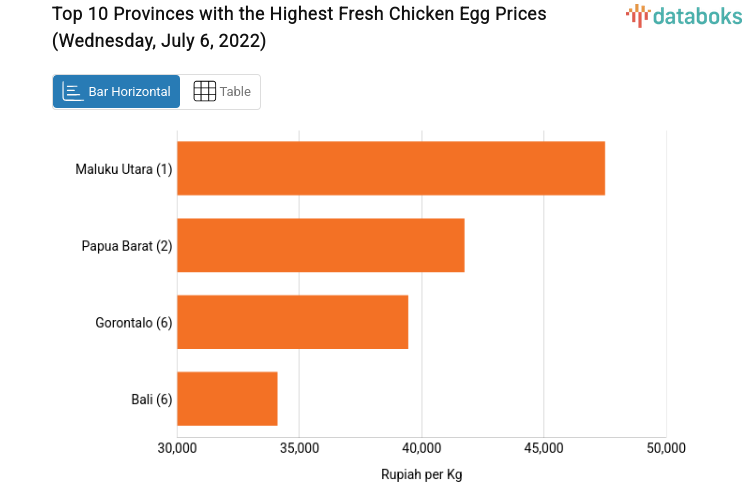The image size is (753, 498).
Task: Click the 45,000 x-axis tick label
Action: pos(543,448)
